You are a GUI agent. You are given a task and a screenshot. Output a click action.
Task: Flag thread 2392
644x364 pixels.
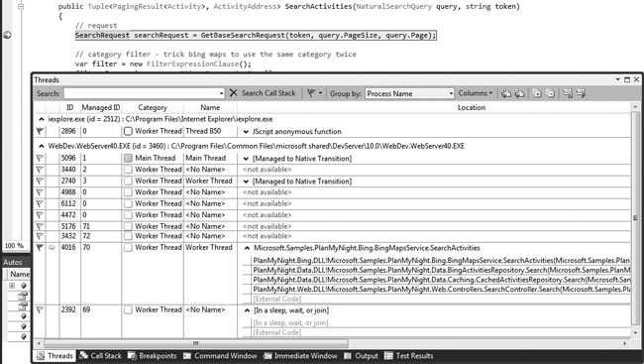coord(40,309)
